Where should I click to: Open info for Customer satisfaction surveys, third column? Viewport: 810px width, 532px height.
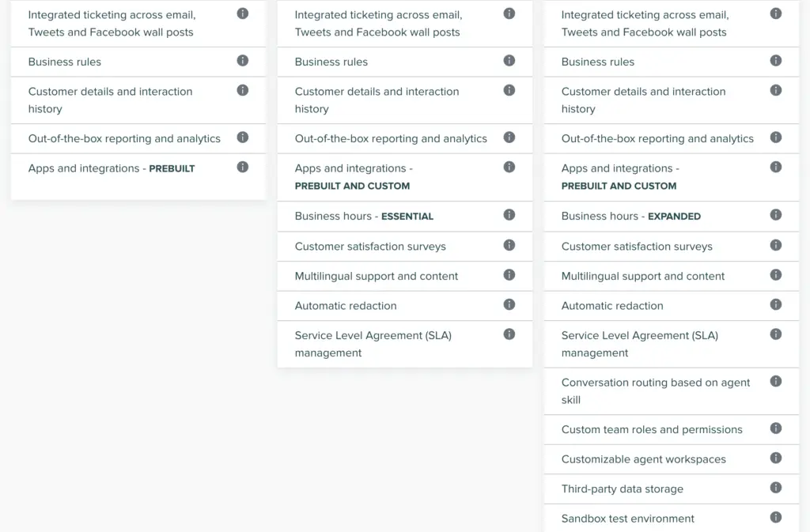(x=775, y=245)
